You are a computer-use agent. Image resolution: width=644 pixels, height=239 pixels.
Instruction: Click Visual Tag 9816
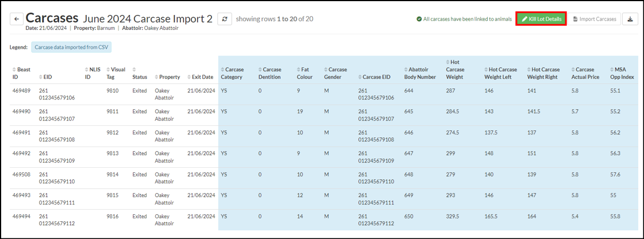pos(113,216)
